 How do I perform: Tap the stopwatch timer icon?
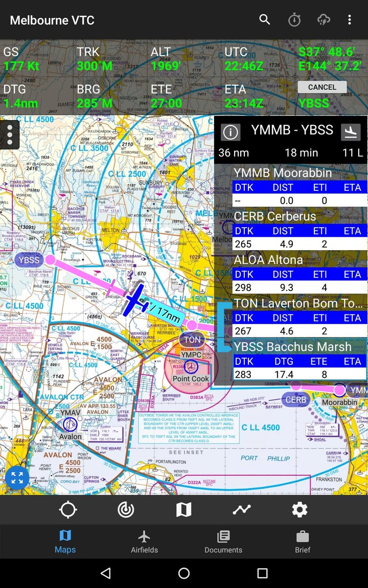click(x=294, y=20)
